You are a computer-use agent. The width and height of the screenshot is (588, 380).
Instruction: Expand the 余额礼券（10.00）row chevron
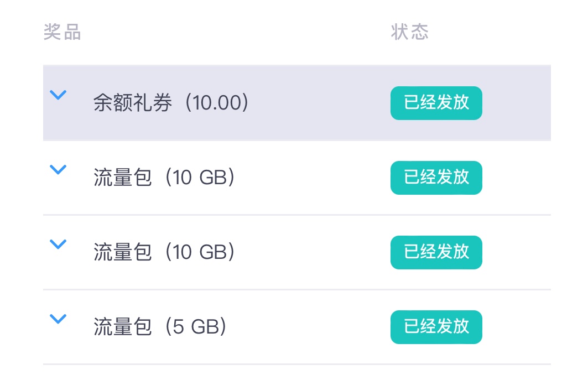(58, 95)
